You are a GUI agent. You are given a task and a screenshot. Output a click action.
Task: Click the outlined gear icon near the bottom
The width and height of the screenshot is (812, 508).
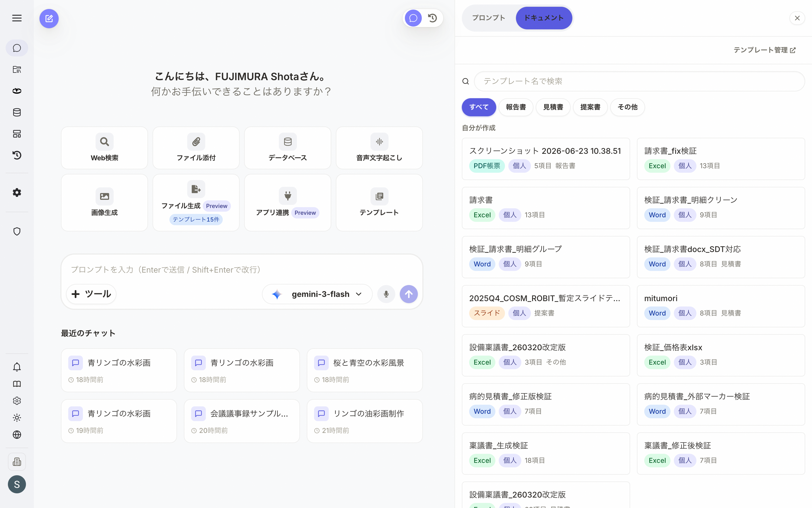(x=17, y=400)
